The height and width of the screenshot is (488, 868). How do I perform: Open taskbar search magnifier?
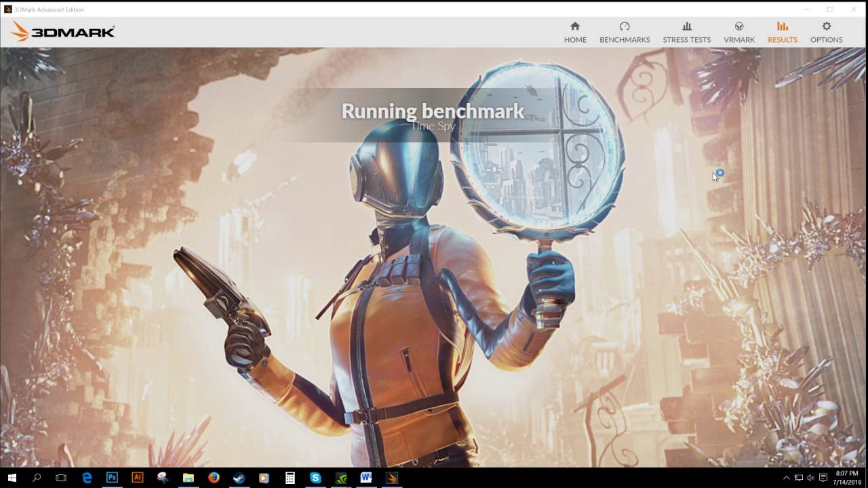[x=37, y=478]
